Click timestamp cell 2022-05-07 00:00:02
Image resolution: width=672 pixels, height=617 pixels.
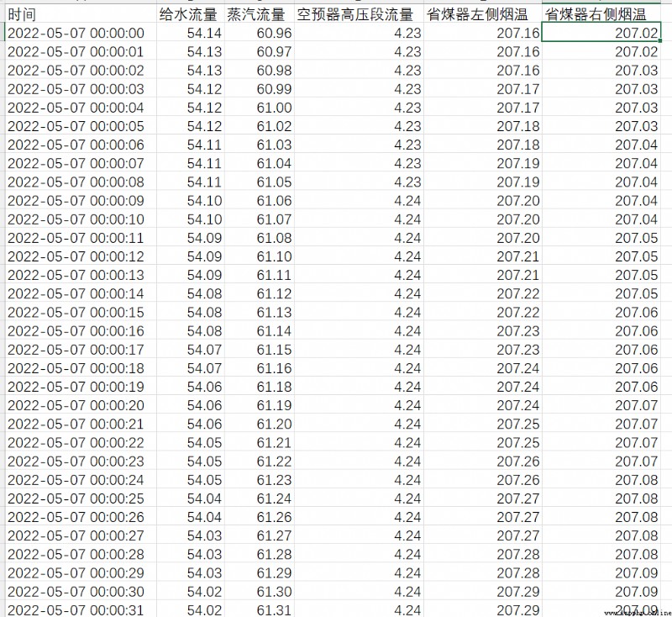click(81, 71)
